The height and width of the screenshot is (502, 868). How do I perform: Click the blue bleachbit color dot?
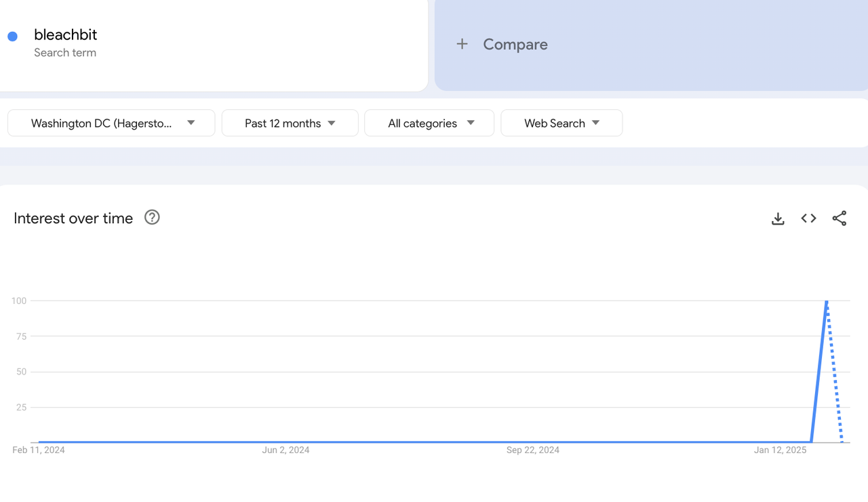tap(12, 36)
